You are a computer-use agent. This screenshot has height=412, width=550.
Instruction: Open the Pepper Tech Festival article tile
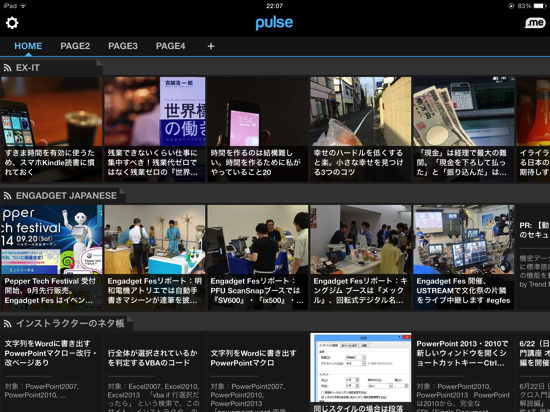tap(52, 257)
